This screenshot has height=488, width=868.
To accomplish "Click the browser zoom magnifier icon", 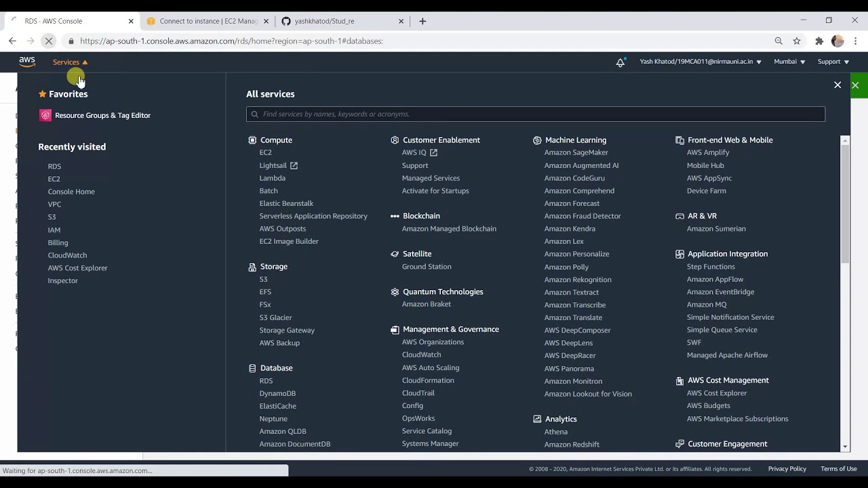I will click(778, 41).
